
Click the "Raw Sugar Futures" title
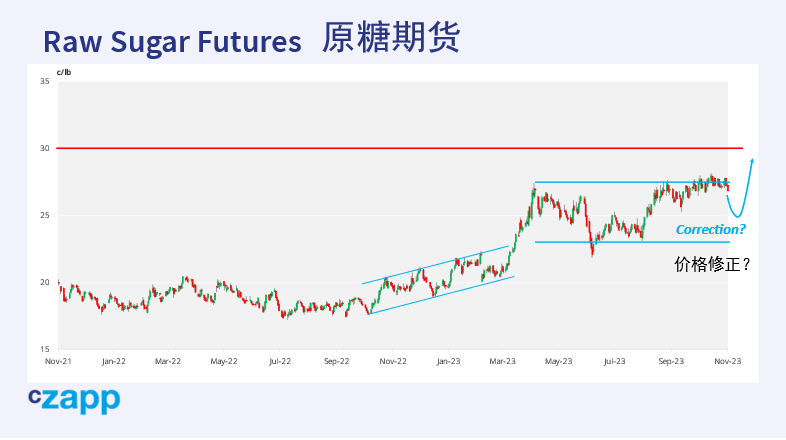coord(172,41)
